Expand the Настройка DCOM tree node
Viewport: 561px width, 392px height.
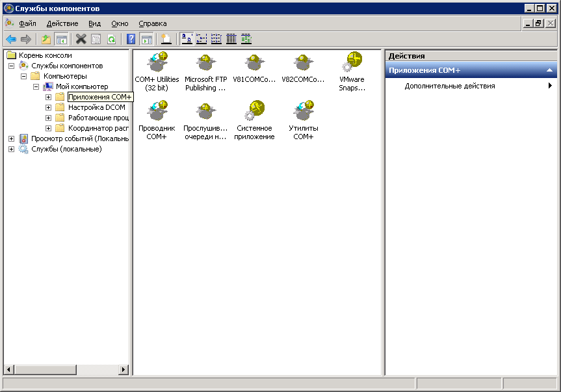click(x=48, y=107)
